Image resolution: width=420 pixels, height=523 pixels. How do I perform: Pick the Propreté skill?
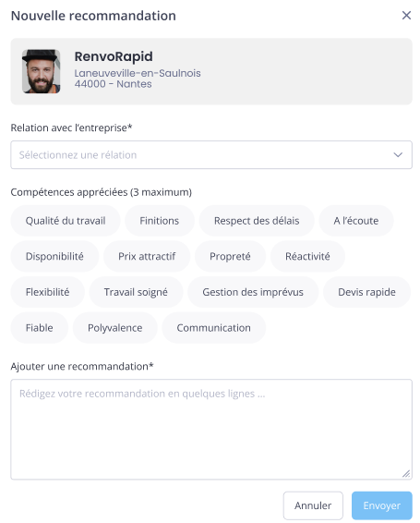pos(230,257)
